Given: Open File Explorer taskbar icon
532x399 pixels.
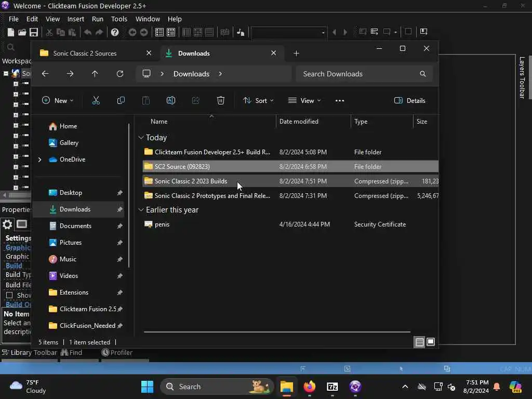Looking at the screenshot, I should (286, 387).
